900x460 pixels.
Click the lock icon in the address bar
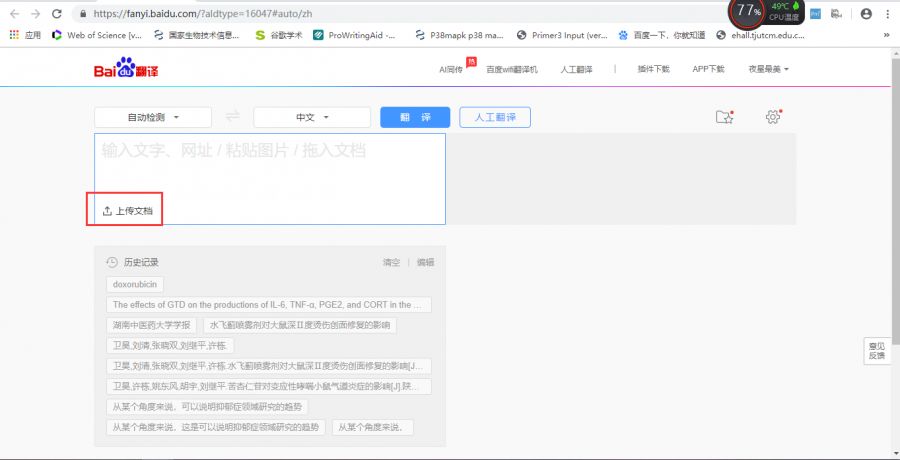(x=84, y=14)
